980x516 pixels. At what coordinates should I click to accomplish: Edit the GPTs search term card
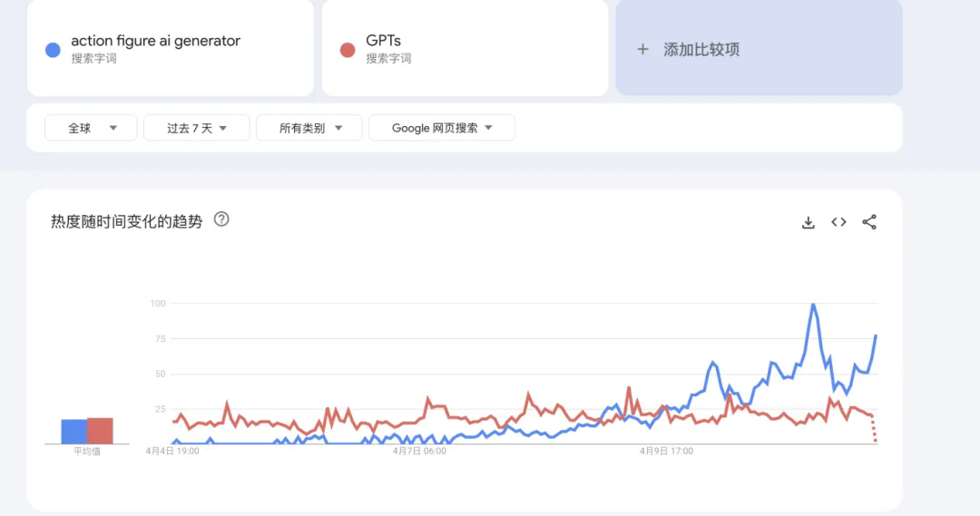465,48
